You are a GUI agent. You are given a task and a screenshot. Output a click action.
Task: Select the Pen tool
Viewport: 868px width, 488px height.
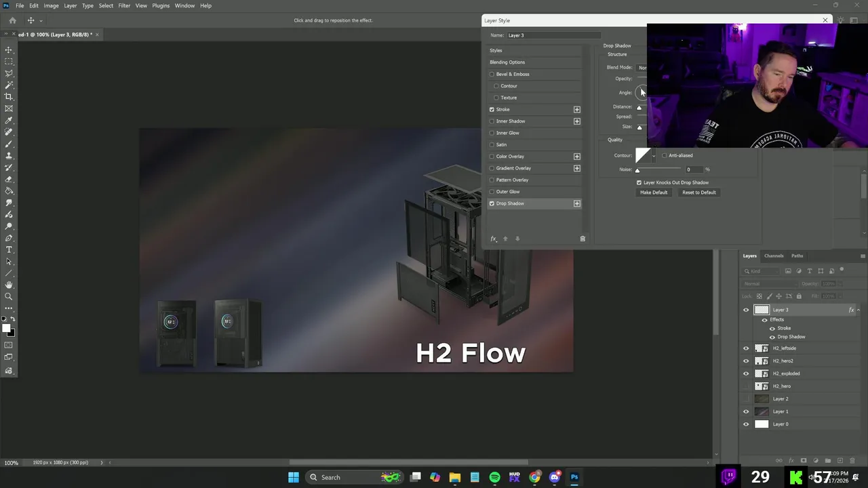pos(9,239)
